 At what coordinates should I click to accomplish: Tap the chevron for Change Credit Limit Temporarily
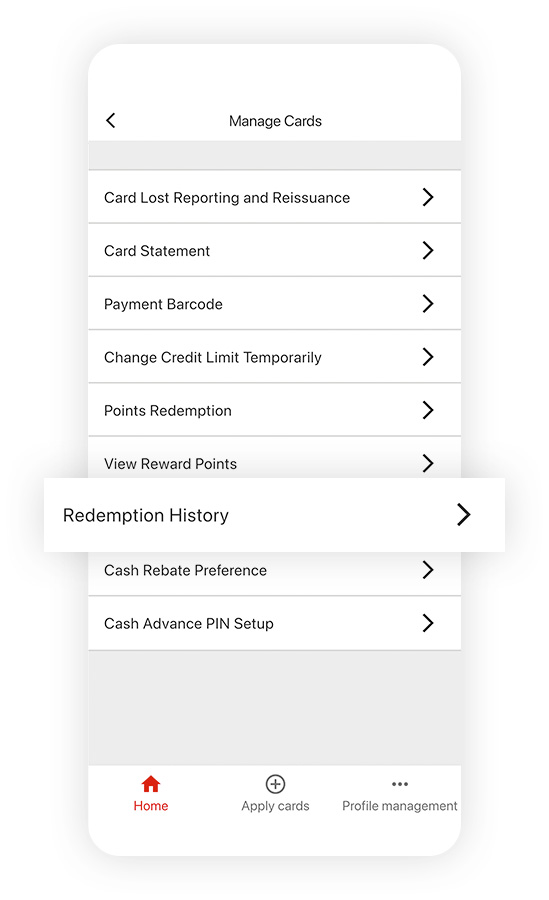click(428, 357)
